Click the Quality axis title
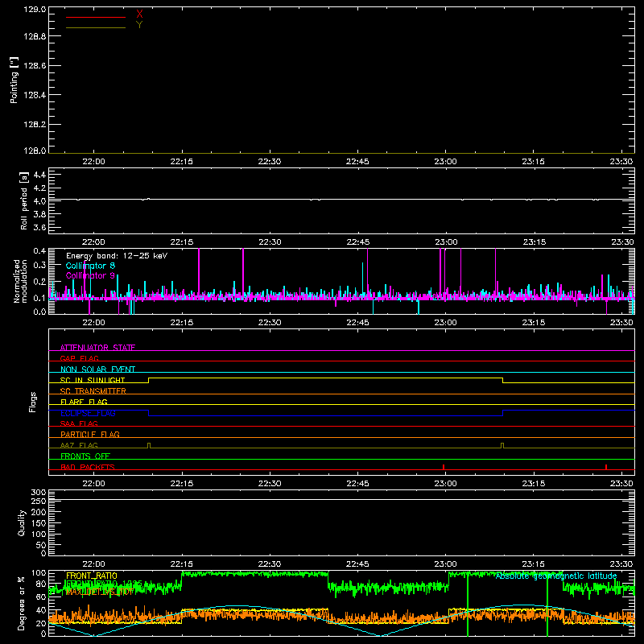The height and width of the screenshot is (644, 644). (x=22, y=522)
